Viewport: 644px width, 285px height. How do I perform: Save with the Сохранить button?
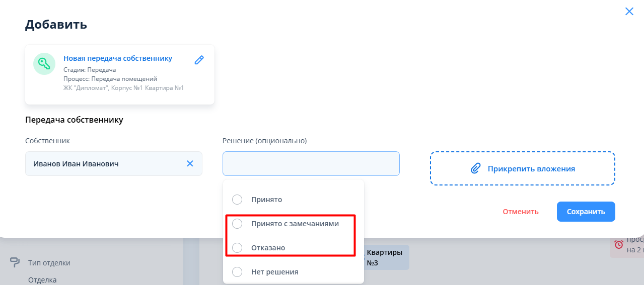[x=586, y=212]
